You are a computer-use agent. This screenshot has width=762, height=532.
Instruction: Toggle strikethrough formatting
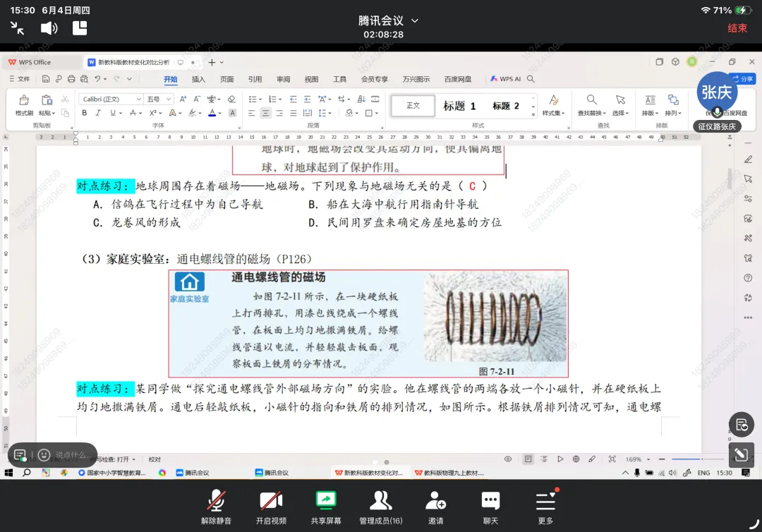(x=133, y=113)
